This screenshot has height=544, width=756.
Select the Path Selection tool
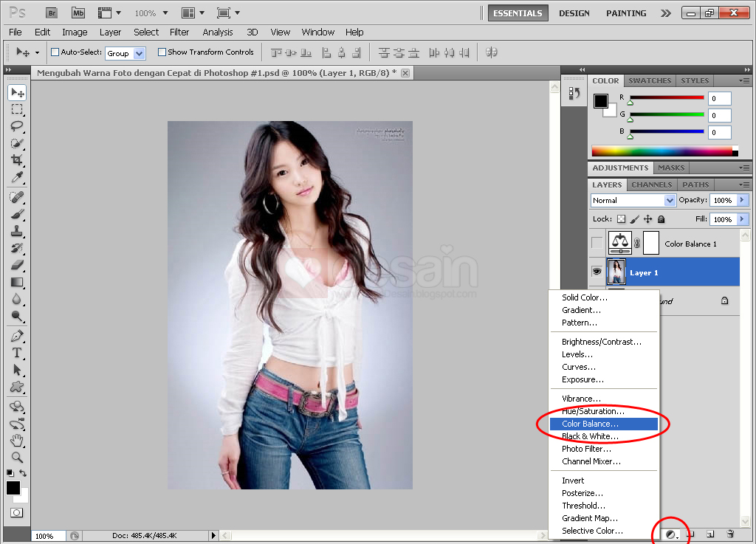tap(17, 370)
